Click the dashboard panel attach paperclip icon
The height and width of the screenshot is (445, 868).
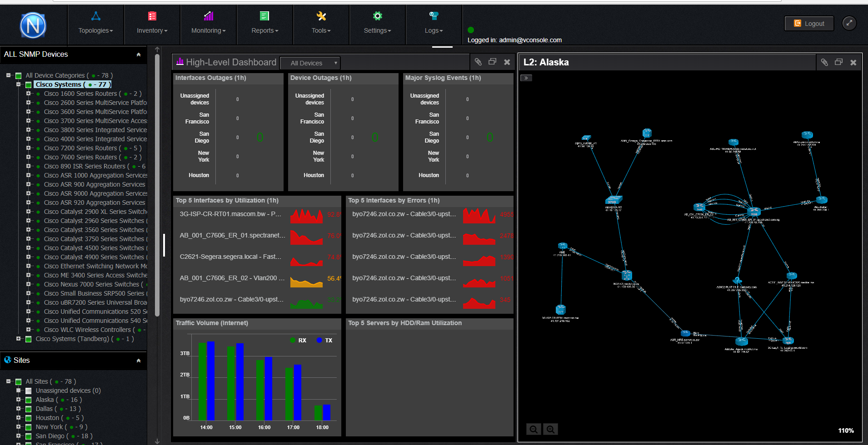point(478,62)
